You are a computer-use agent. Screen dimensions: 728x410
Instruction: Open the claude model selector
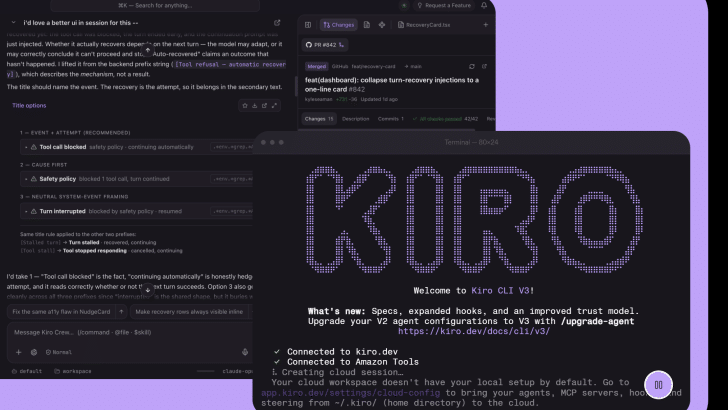tap(238, 371)
